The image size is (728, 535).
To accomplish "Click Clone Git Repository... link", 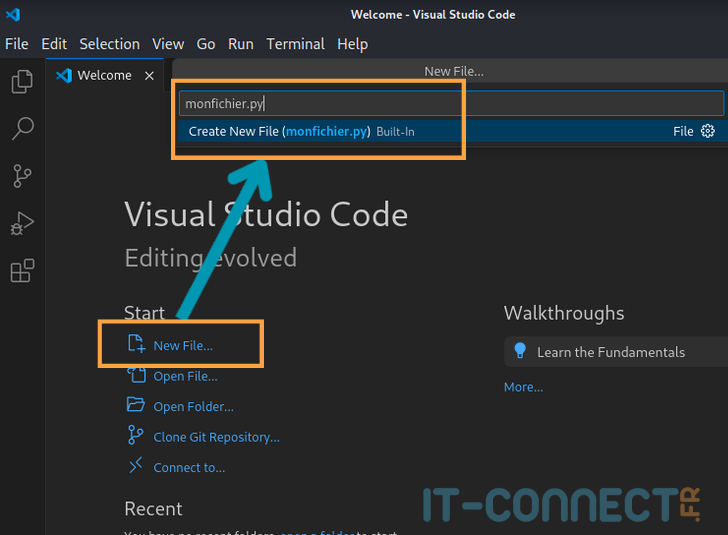I will point(216,437).
